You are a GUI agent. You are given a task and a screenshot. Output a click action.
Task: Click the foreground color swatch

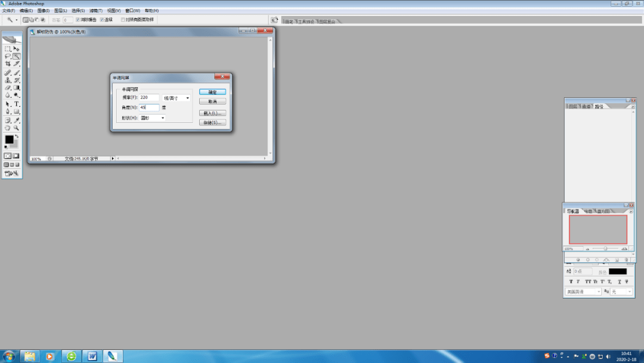9,140
